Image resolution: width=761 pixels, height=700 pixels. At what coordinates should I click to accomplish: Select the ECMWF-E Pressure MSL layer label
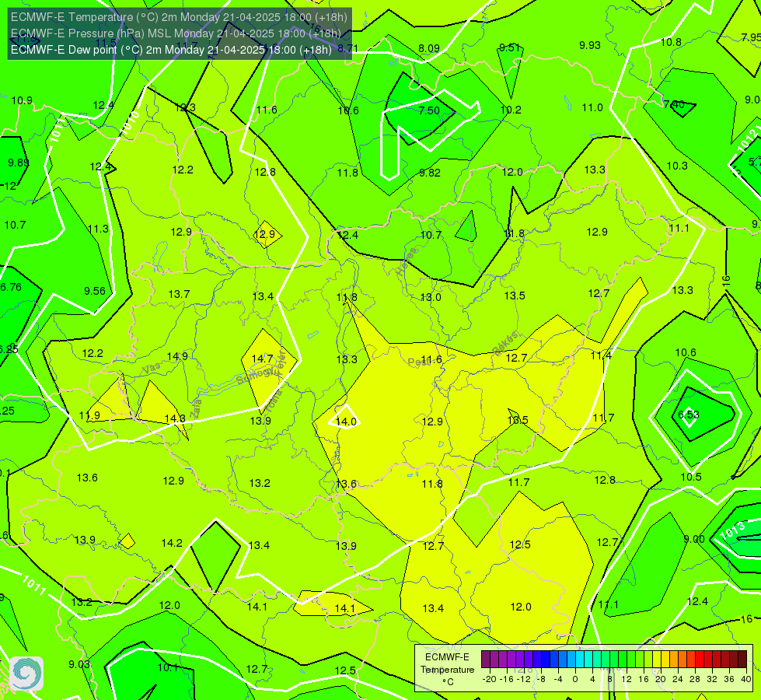[176, 33]
